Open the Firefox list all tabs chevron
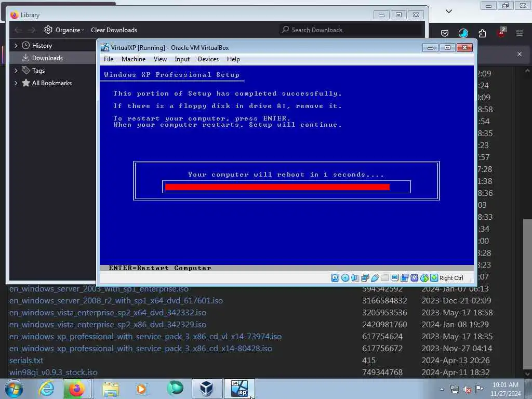The width and height of the screenshot is (532, 399). [449, 11]
